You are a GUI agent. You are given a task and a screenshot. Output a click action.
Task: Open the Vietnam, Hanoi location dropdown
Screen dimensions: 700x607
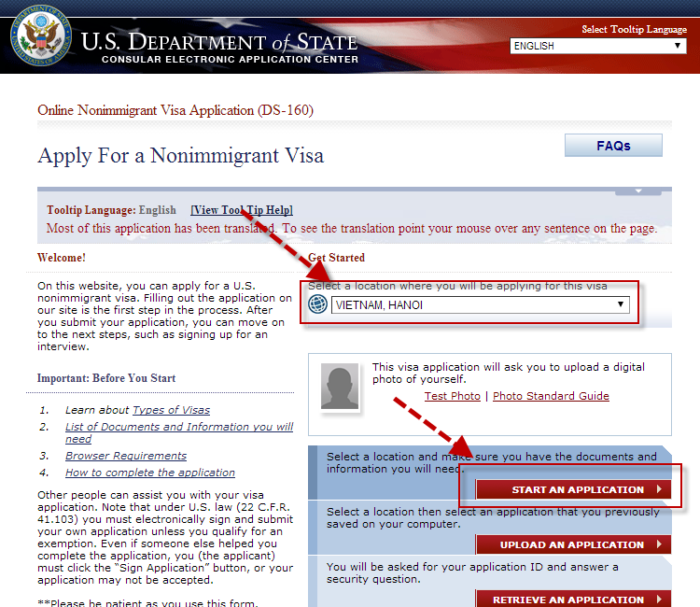[x=481, y=305]
